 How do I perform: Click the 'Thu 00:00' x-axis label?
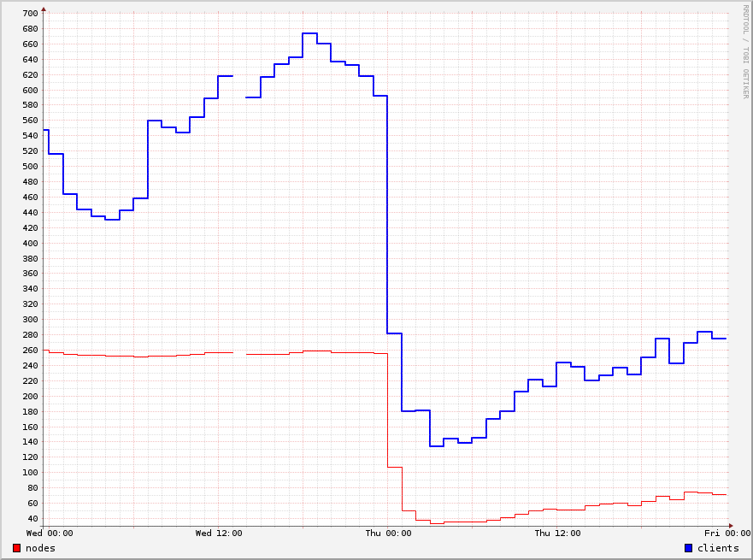point(389,533)
